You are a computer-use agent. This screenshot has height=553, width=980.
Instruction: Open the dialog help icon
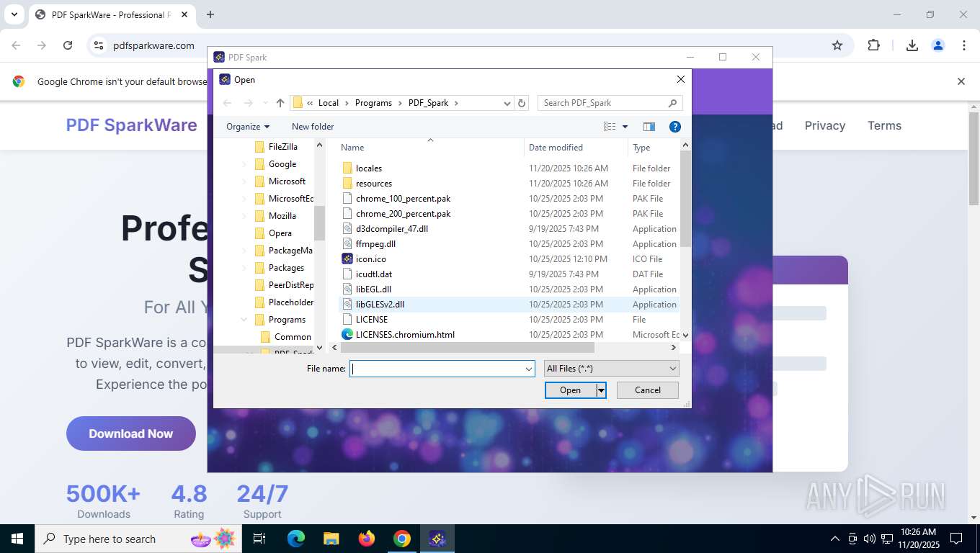click(675, 127)
